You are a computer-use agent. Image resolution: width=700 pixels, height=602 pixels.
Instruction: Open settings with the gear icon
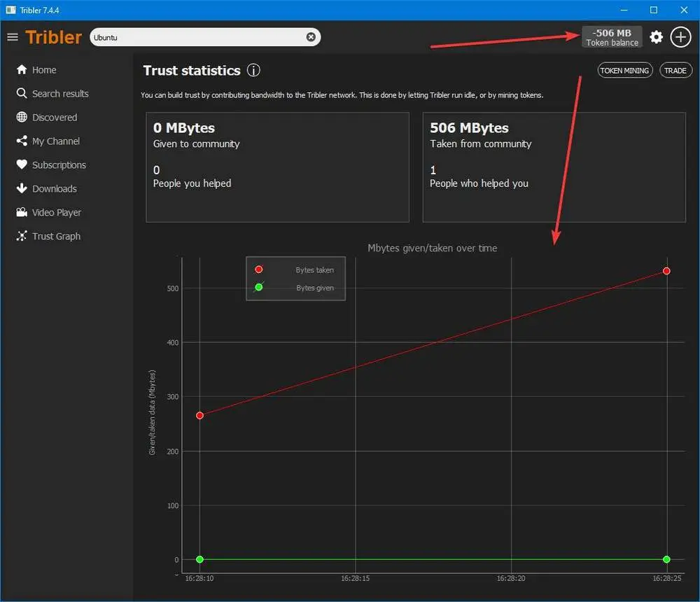click(656, 37)
